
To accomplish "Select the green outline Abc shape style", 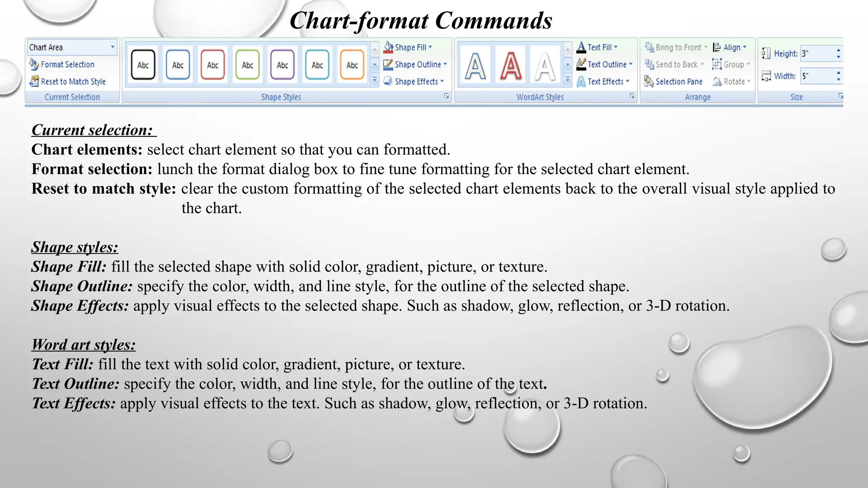I will point(248,65).
